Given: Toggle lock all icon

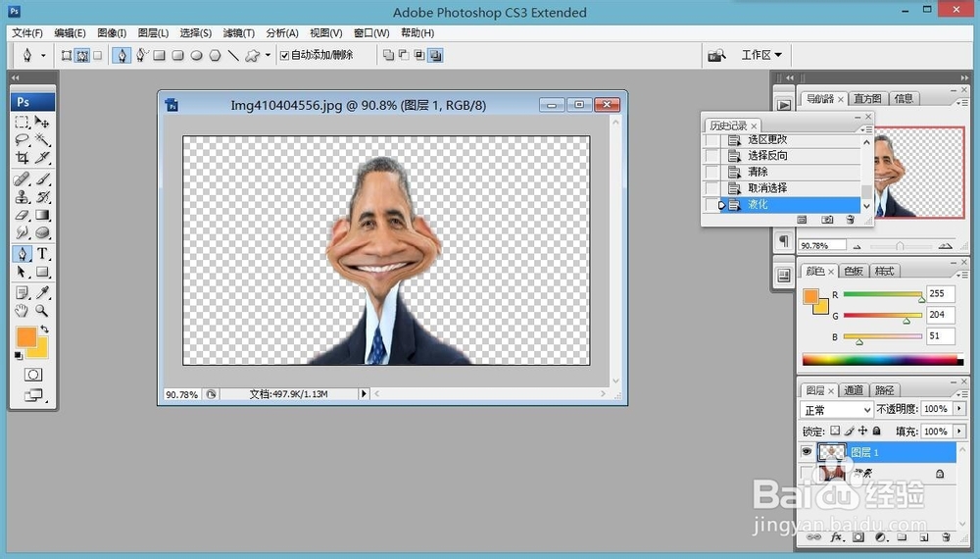Looking at the screenshot, I should pos(876,431).
